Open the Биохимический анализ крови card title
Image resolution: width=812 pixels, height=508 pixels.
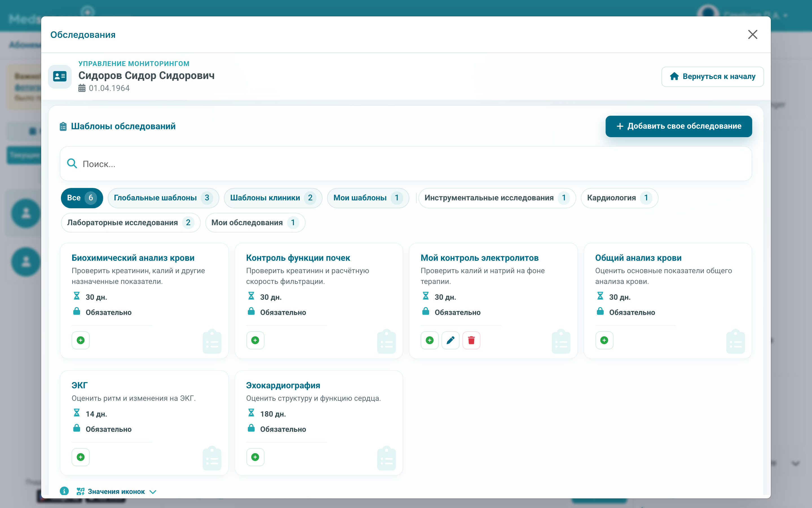pos(133,258)
